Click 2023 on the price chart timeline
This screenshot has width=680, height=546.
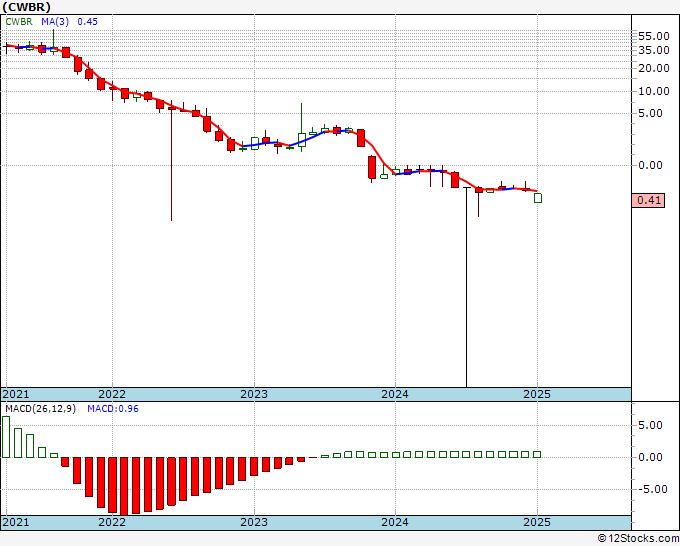(x=254, y=394)
